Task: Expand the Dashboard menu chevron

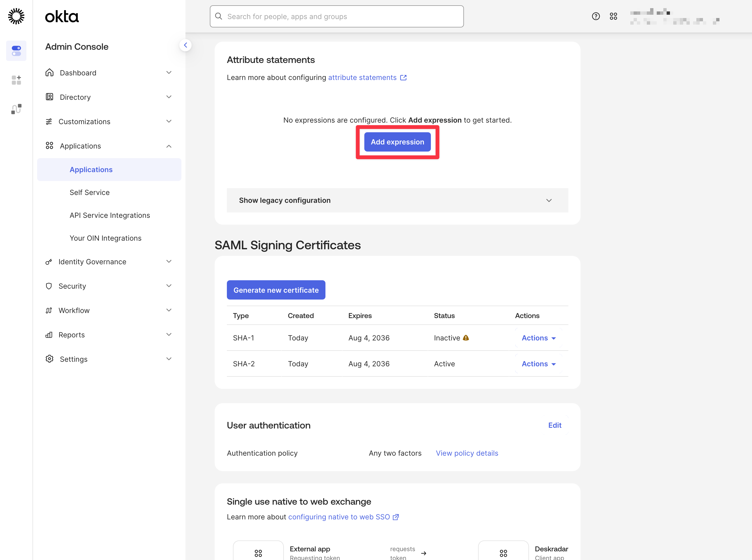Action: [169, 73]
